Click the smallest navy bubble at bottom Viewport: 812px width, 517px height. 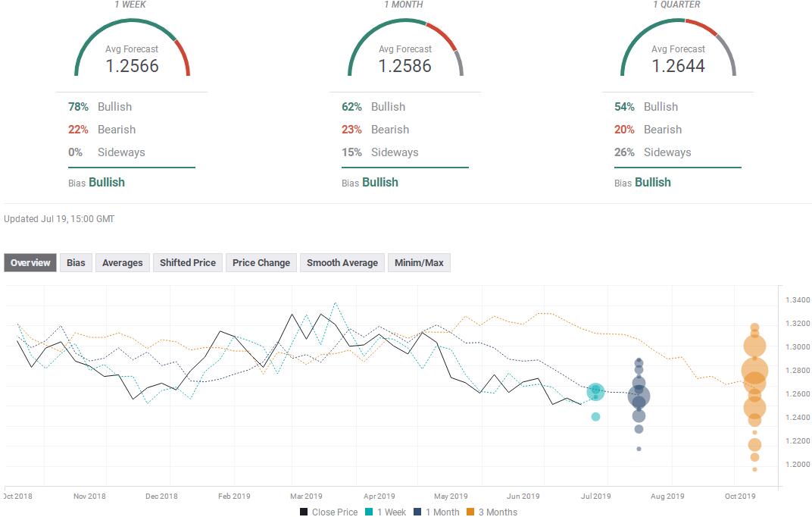click(639, 449)
